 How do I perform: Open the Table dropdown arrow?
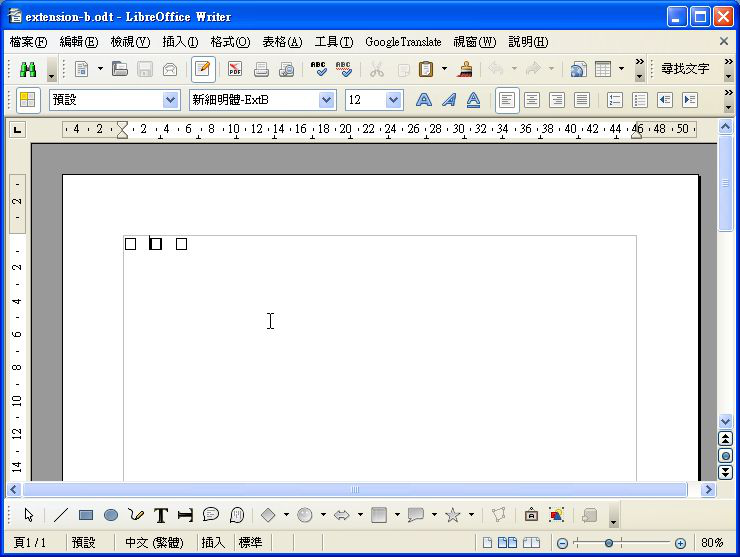(x=622, y=69)
